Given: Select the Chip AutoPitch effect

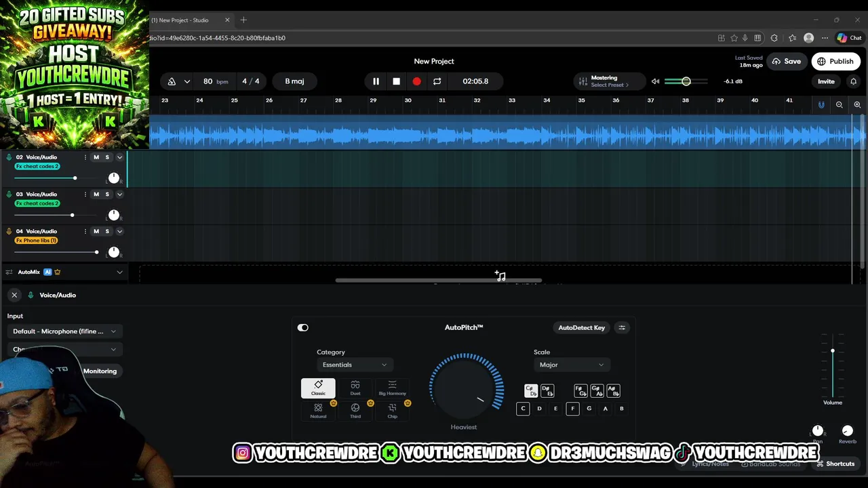Looking at the screenshot, I should click(392, 411).
